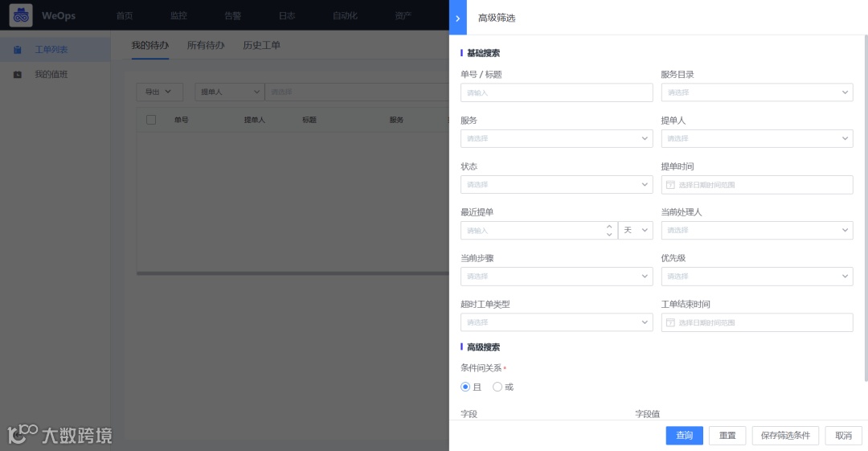868x451 pixels.
Task: Open 资产 in top navigation
Action: coord(403,15)
